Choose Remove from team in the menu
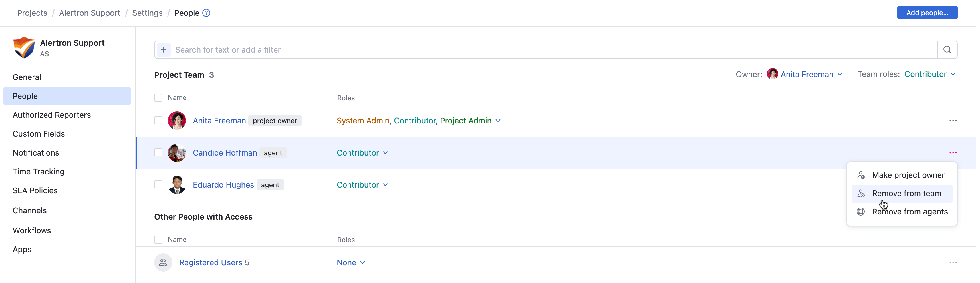The height and width of the screenshot is (283, 980). [902, 194]
